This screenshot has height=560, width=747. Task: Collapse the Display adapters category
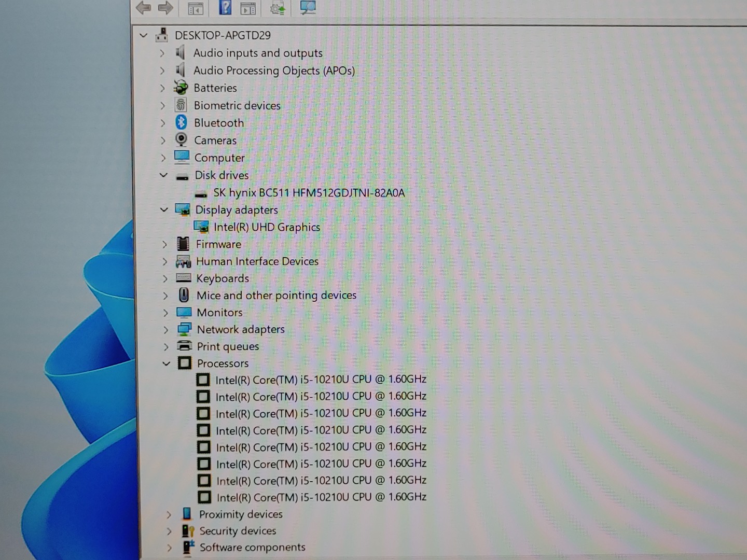coord(164,210)
